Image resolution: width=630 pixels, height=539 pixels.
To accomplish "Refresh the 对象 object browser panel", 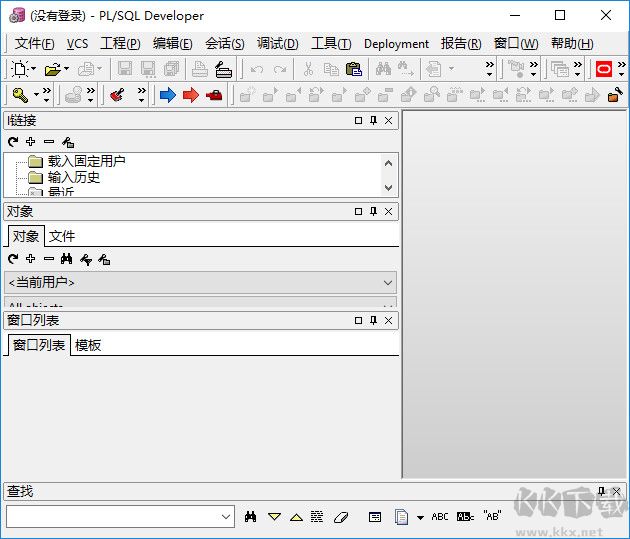I will [x=13, y=259].
